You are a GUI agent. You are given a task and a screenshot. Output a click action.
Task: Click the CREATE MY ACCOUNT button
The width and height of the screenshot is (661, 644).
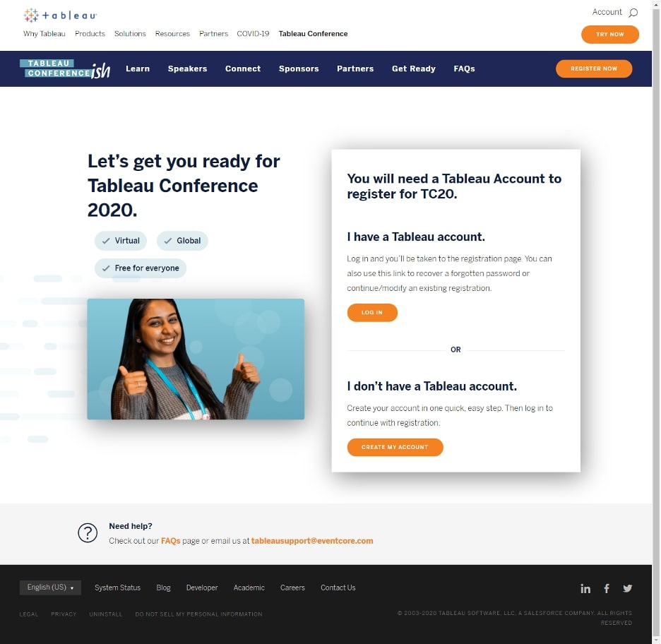point(395,447)
